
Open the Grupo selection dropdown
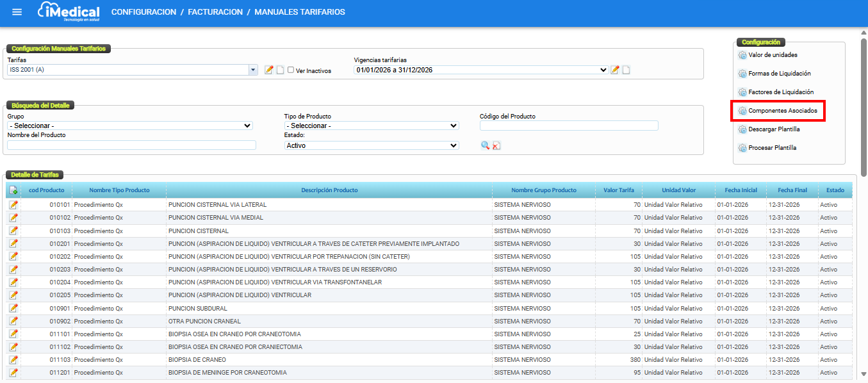tap(130, 126)
